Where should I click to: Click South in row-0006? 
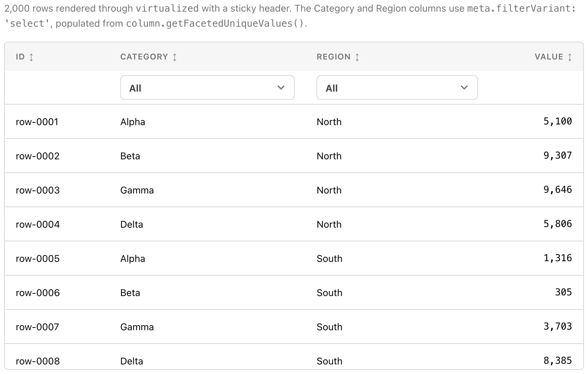point(330,293)
